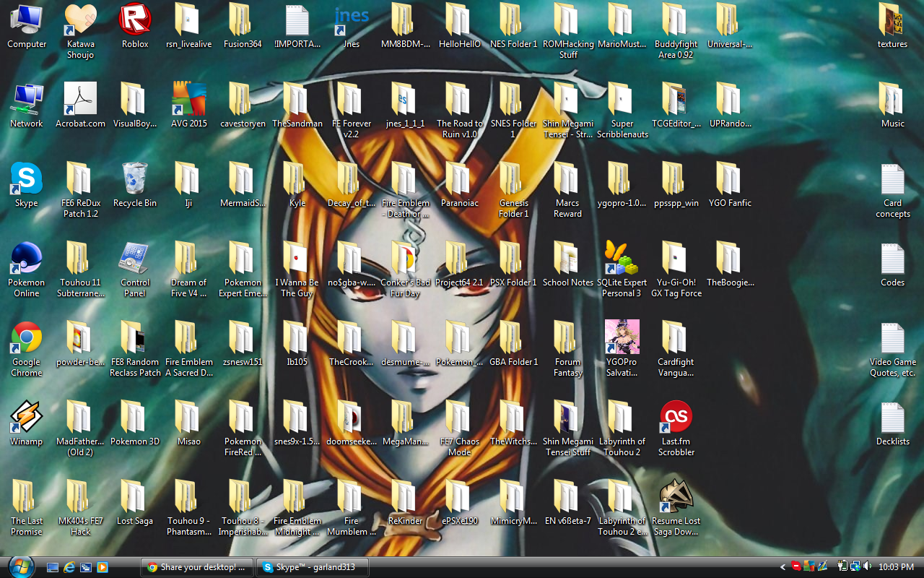The image size is (924, 578).
Task: Open Computer from the desktop
Action: click(x=26, y=22)
